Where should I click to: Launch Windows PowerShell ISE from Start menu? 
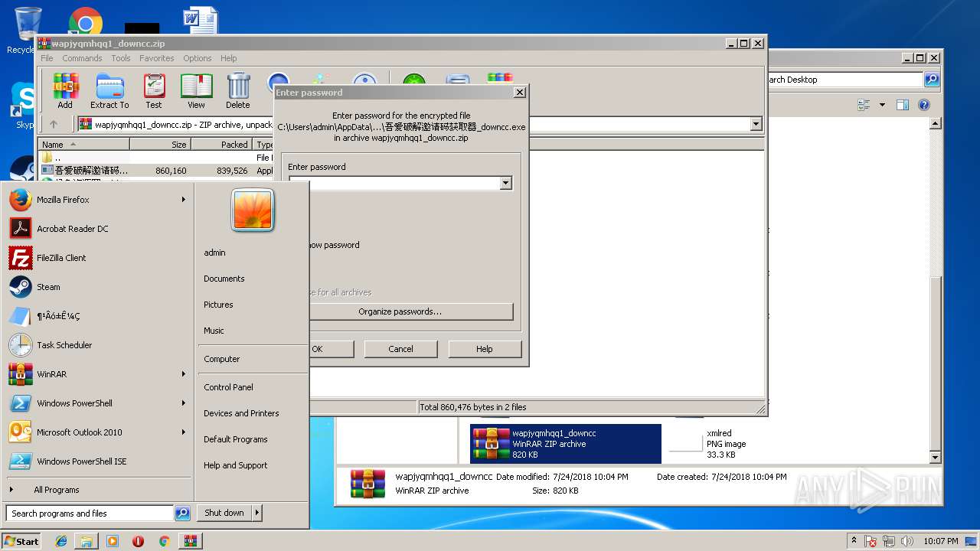(97, 461)
